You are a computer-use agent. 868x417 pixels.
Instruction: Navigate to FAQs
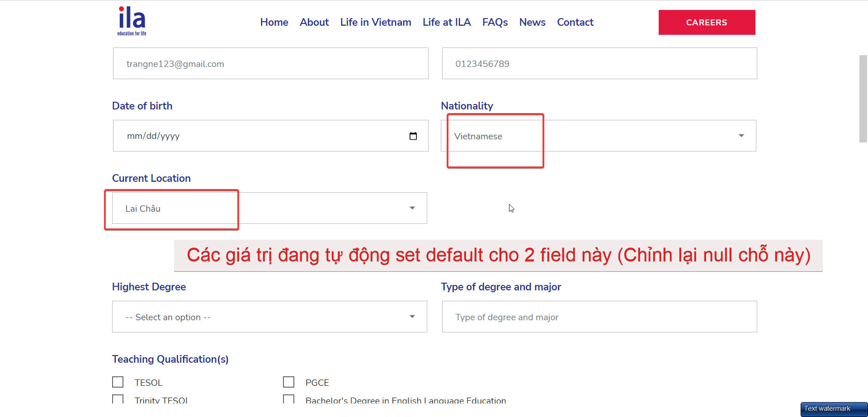tap(495, 22)
